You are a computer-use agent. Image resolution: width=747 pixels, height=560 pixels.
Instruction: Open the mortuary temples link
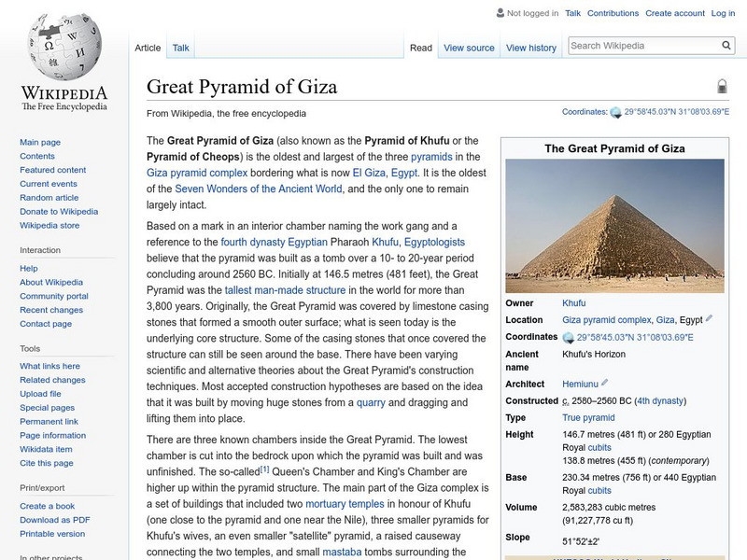pyautogui.click(x=345, y=504)
